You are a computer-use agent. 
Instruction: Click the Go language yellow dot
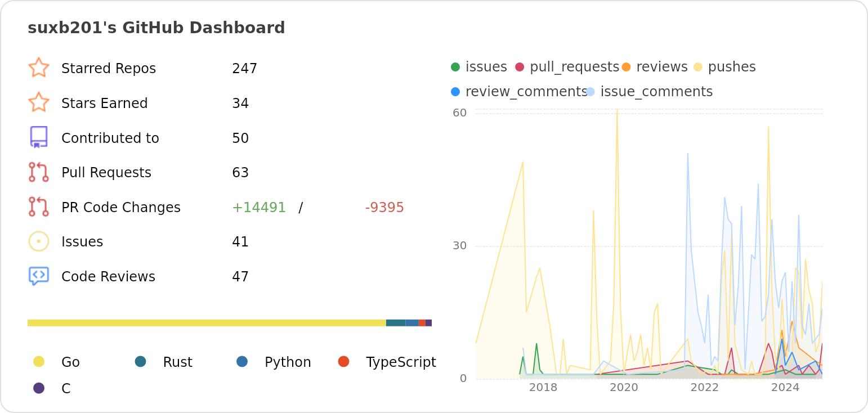(39, 361)
